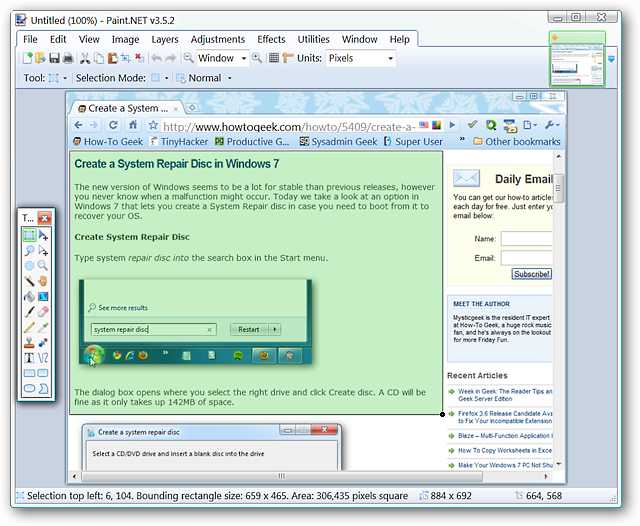Pick the Clone Stamp tool
Image resolution: width=640 pixels, height=526 pixels.
29,341
